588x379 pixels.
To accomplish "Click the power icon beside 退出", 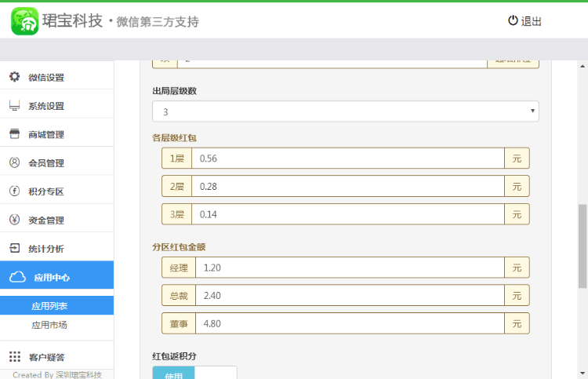I will click(513, 20).
